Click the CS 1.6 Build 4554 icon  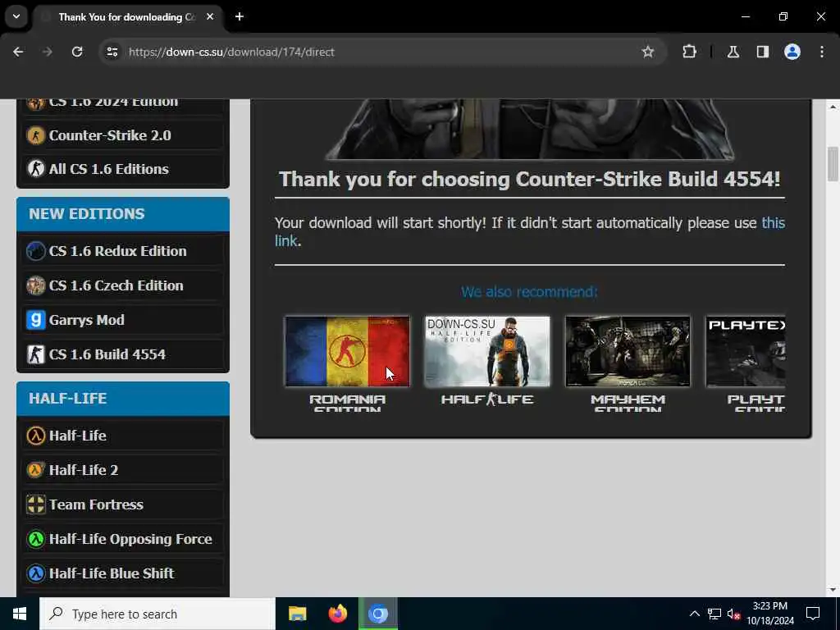36,354
